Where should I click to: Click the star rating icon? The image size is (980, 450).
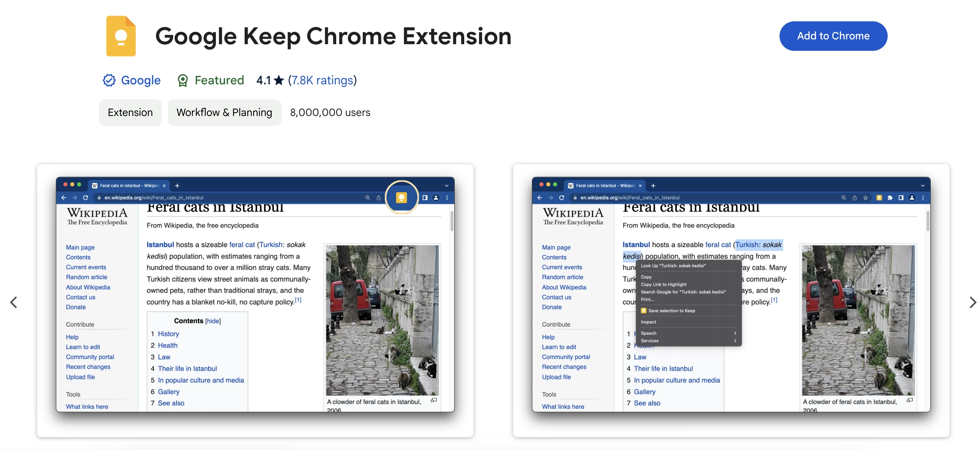[279, 80]
